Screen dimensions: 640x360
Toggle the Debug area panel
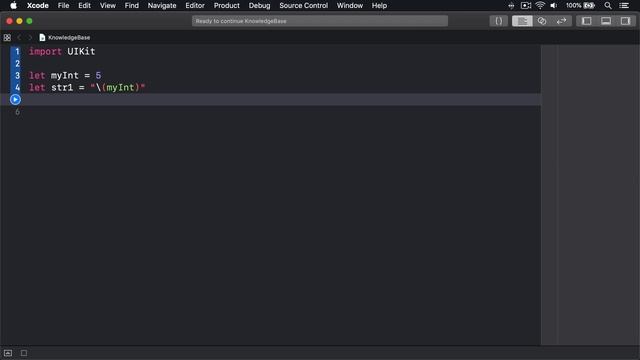pyautogui.click(x=606, y=21)
